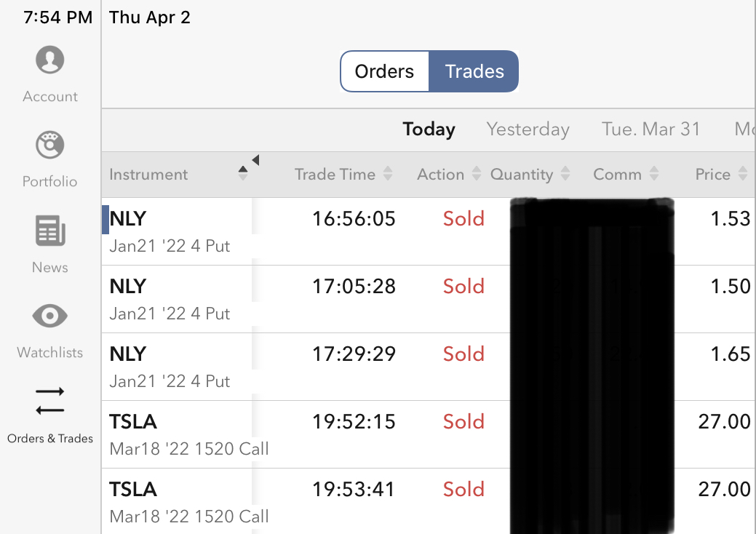Collapse the Instrument column with triangle arrow
The width and height of the screenshot is (756, 534).
[x=255, y=160]
